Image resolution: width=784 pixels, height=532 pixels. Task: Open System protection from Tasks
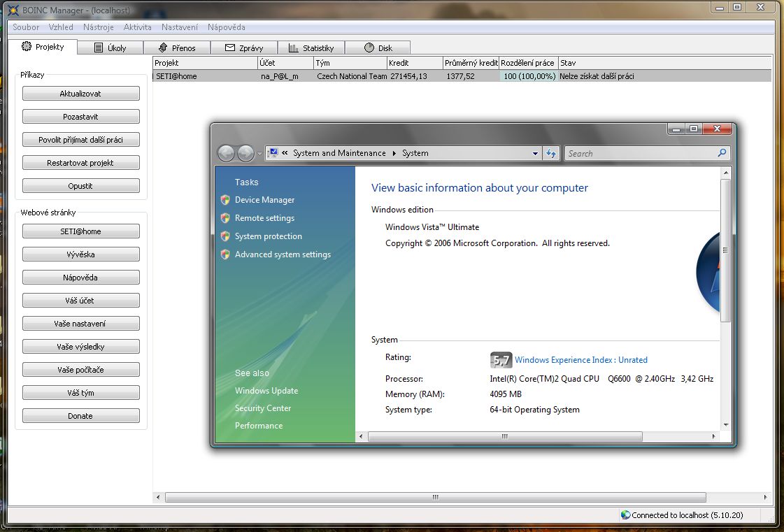(269, 236)
